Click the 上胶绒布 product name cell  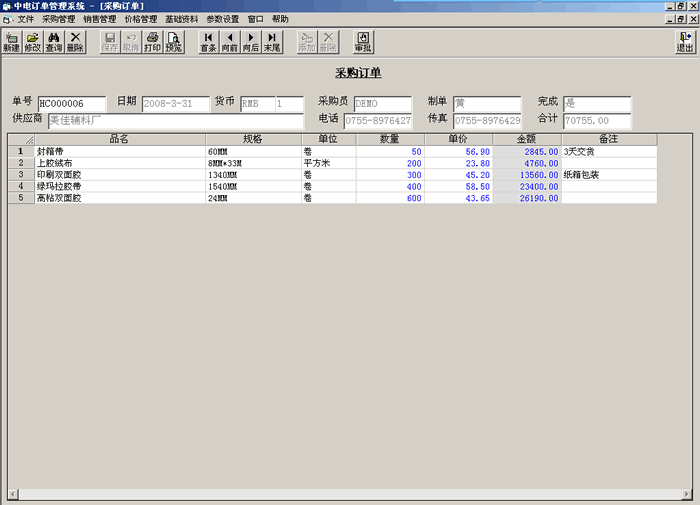coord(120,163)
